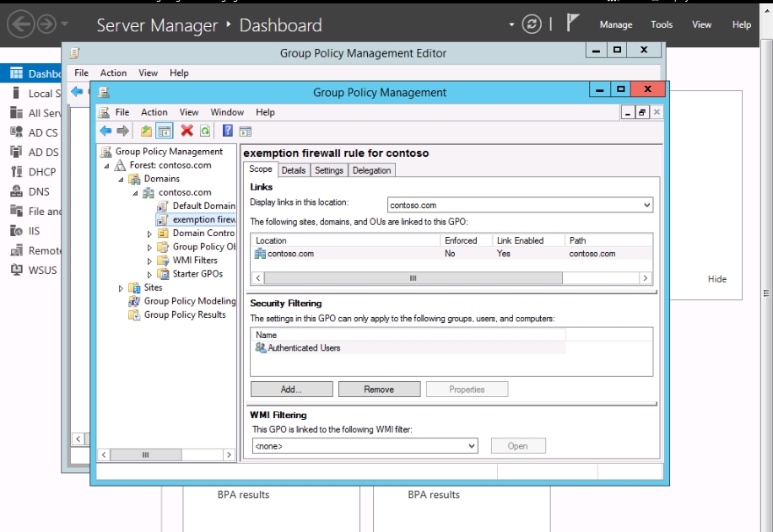773x532 pixels.
Task: Select Group Policy Results node
Action: [185, 314]
